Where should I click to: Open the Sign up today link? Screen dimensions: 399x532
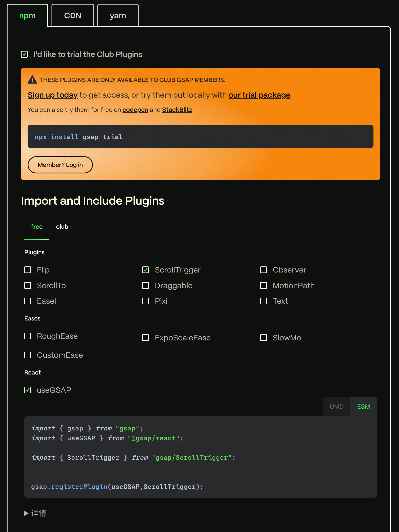coord(53,95)
